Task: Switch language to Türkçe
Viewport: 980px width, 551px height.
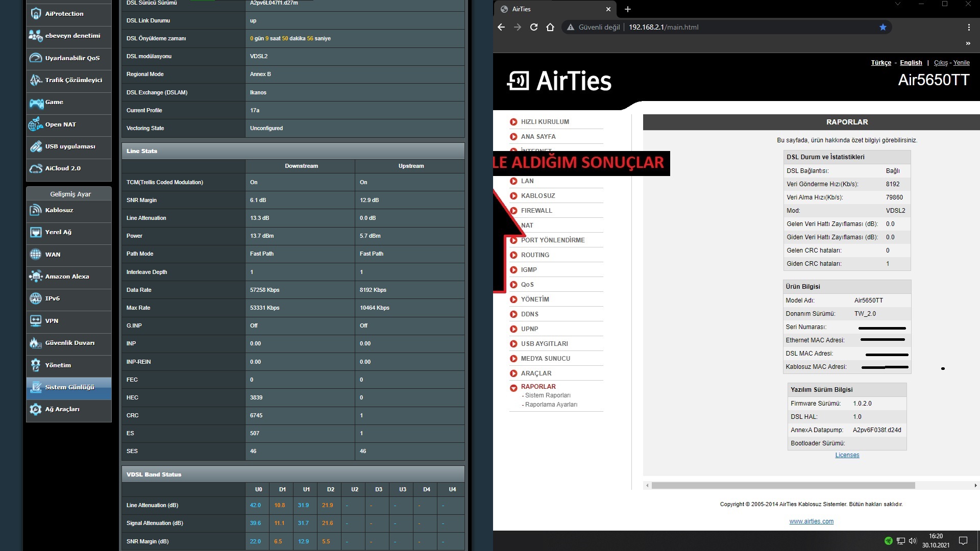Action: pos(881,63)
